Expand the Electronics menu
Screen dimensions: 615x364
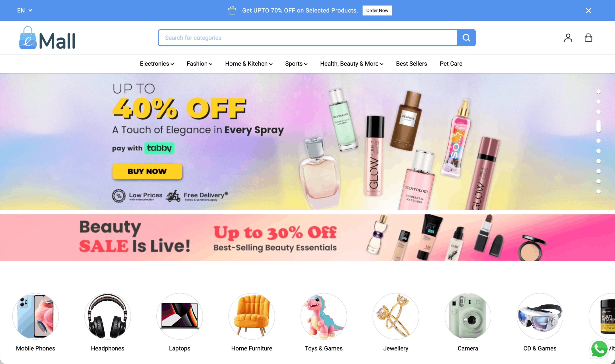point(157,64)
